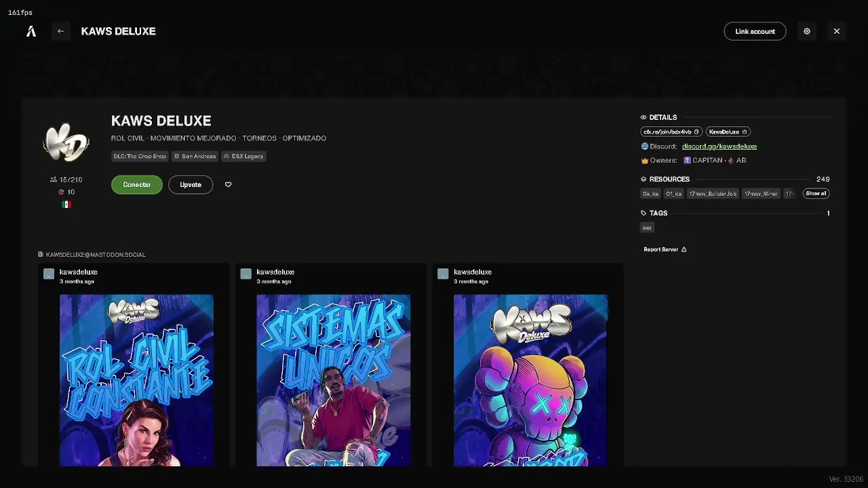Click the Discord globe icon
The width and height of the screenshot is (868, 488).
[x=645, y=146]
